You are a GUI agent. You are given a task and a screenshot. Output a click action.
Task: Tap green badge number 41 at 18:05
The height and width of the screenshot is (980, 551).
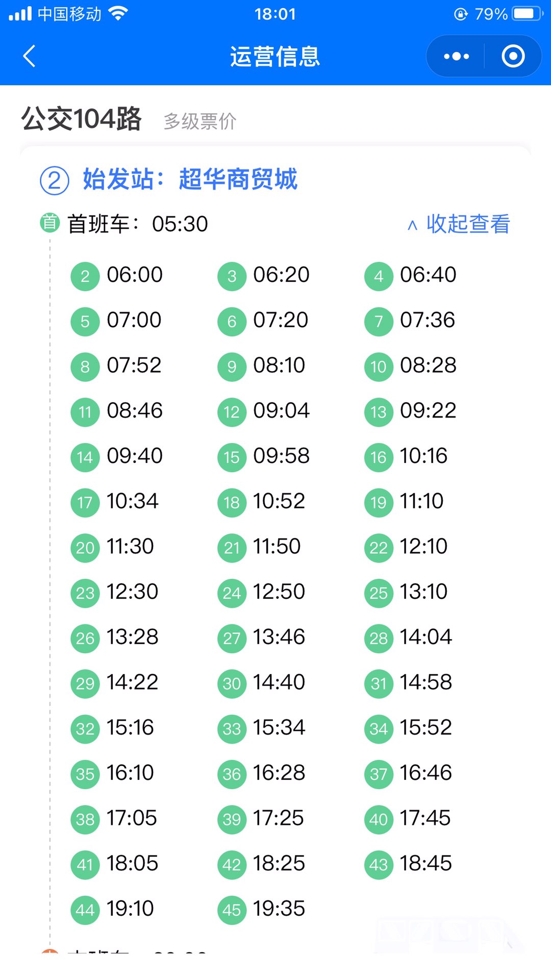(x=85, y=864)
